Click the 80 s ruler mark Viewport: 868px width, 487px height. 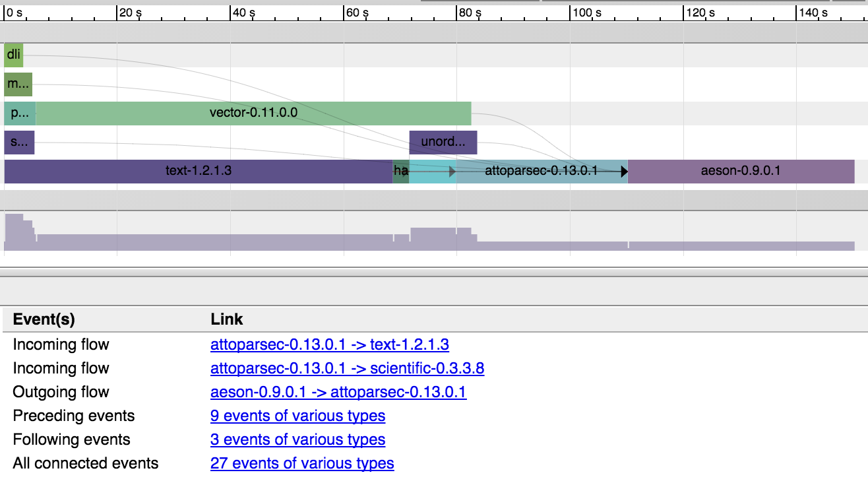coord(470,13)
